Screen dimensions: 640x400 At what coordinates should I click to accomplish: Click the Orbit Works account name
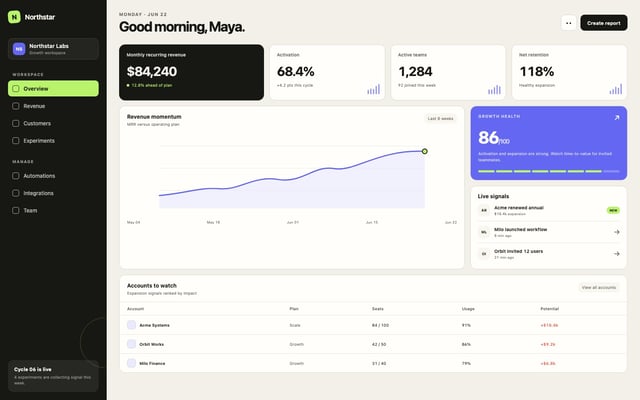click(151, 344)
